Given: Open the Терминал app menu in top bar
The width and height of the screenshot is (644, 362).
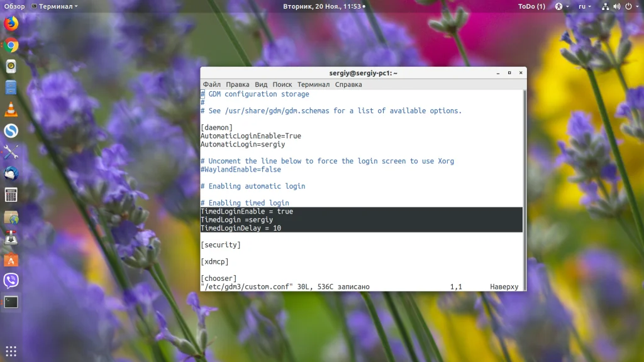Looking at the screenshot, I should tap(58, 6).
